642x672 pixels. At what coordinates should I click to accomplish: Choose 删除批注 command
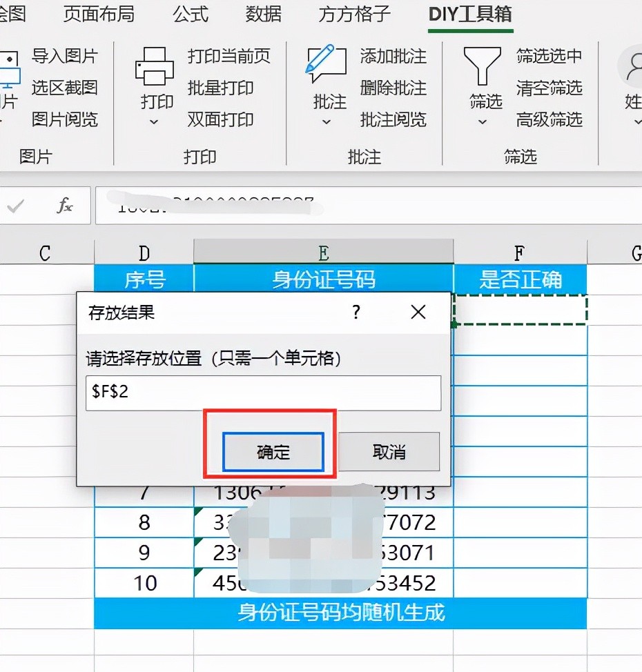click(393, 88)
